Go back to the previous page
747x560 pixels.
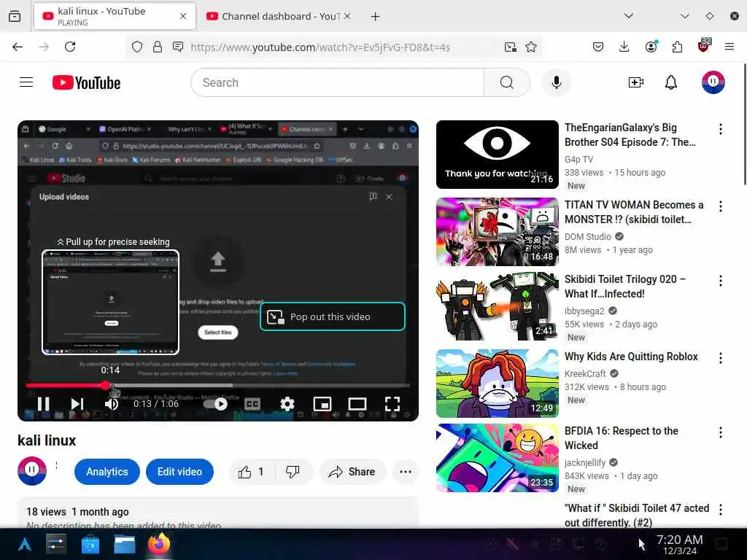18,47
